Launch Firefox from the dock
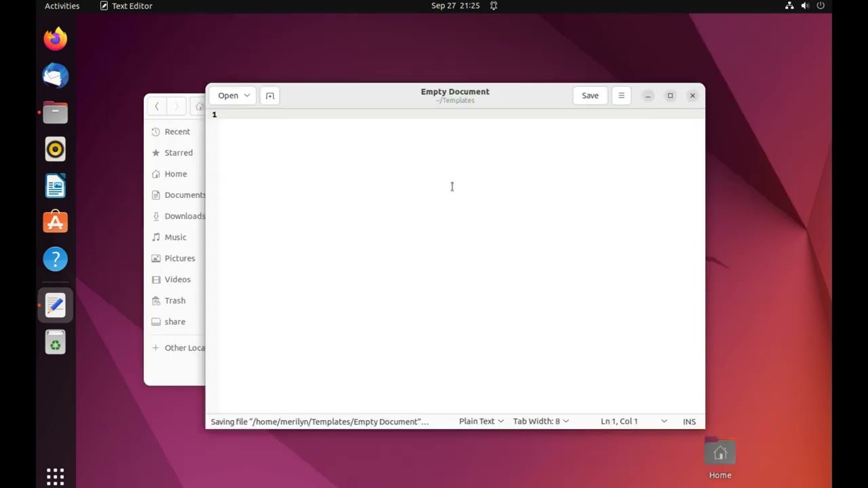This screenshot has height=488, width=868. (56, 39)
